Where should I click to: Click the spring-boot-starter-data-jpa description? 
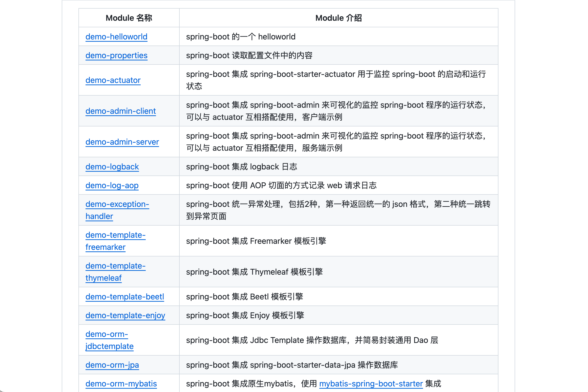point(292,365)
